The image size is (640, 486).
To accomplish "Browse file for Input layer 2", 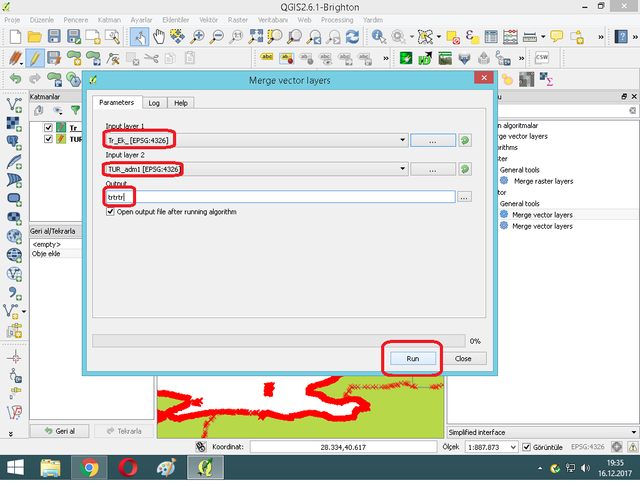I will [x=433, y=169].
